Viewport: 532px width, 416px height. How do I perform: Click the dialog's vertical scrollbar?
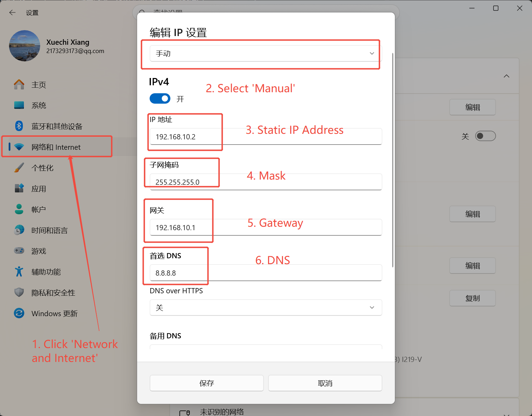[x=392, y=159]
